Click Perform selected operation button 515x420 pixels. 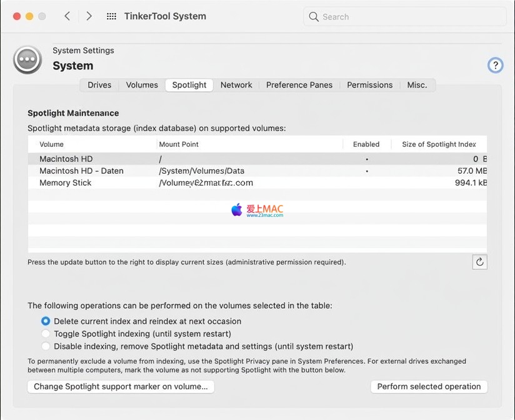pyautogui.click(x=429, y=387)
